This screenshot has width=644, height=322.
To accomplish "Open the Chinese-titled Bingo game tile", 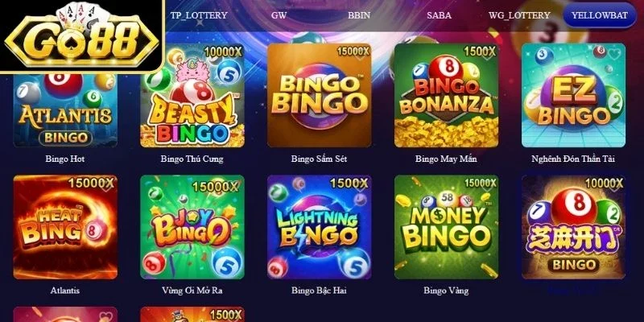I will [x=573, y=227].
